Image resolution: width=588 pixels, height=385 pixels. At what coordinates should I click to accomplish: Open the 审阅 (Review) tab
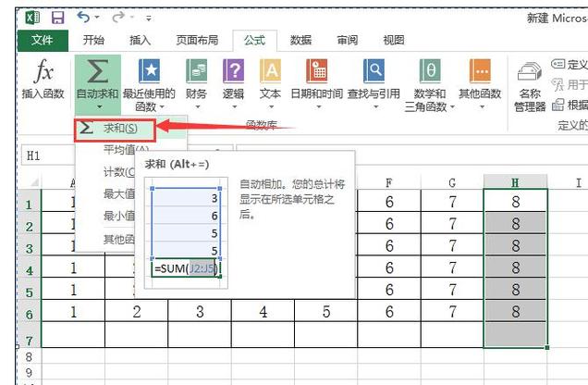click(348, 40)
